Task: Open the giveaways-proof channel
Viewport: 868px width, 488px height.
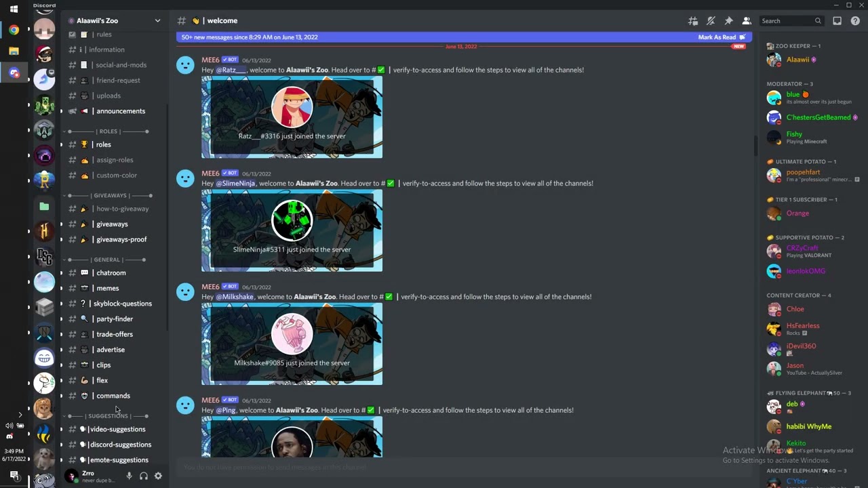Action: (113, 239)
